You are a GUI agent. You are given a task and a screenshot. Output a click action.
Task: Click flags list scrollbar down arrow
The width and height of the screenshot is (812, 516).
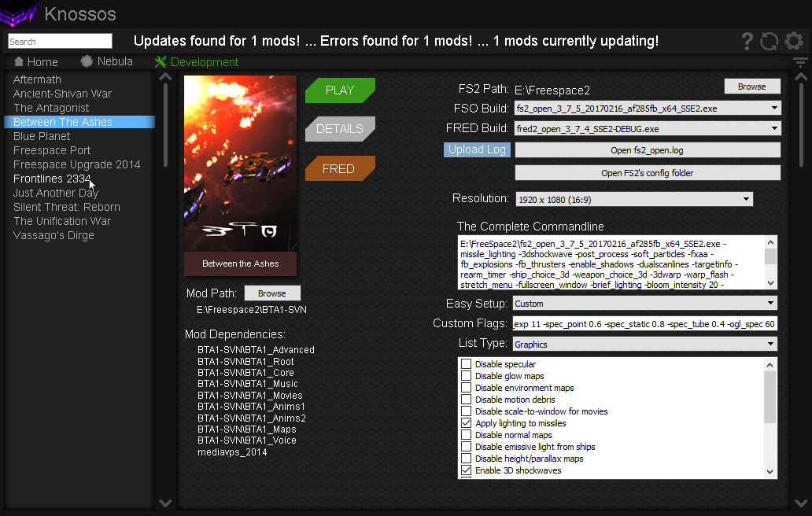click(x=770, y=471)
